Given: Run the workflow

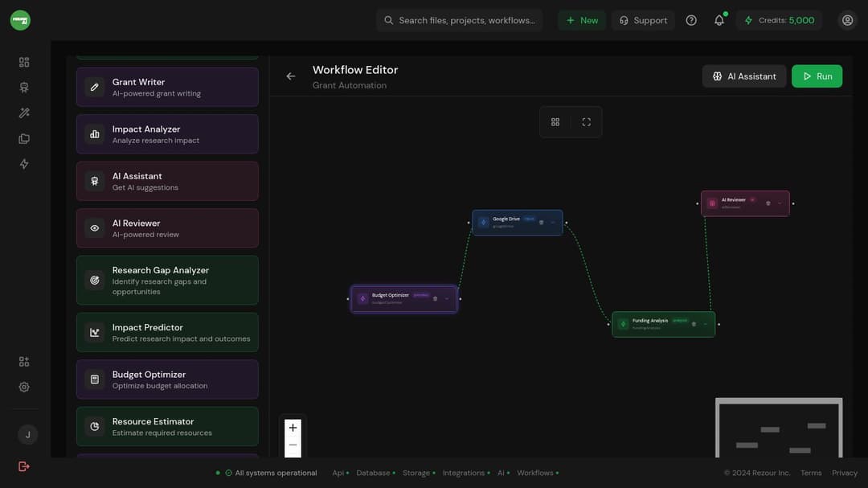Looking at the screenshot, I should (x=817, y=76).
